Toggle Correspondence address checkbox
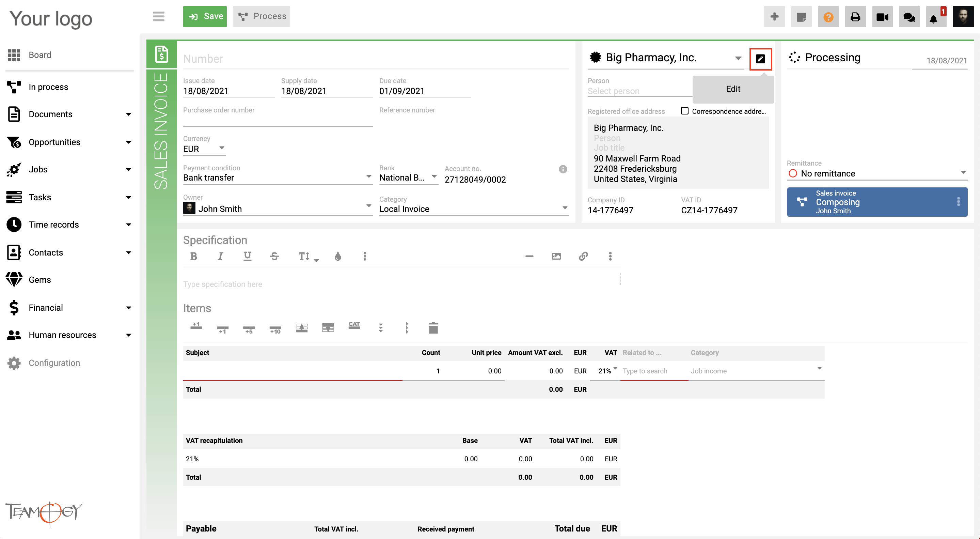 (x=684, y=111)
